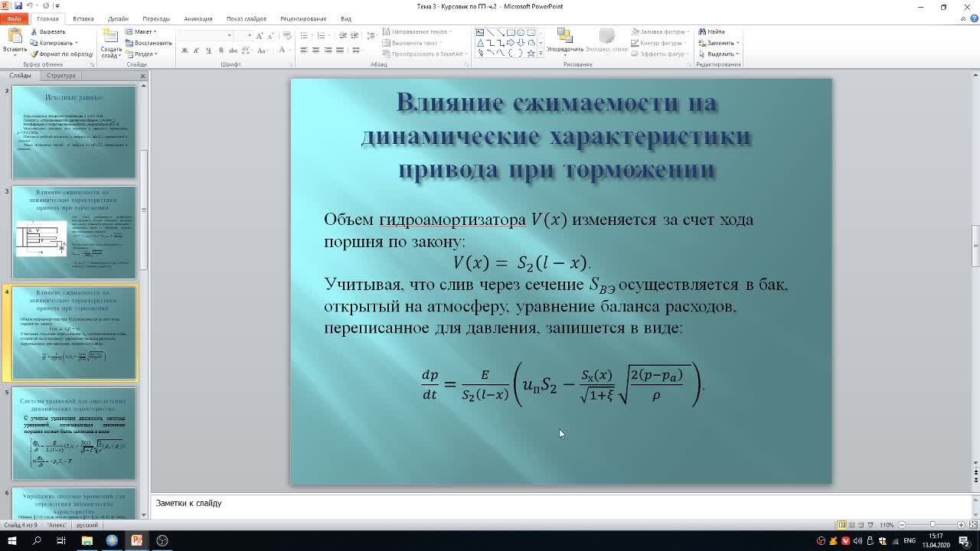
Task: Open the Select (Выделить) dropdown
Action: (719, 54)
